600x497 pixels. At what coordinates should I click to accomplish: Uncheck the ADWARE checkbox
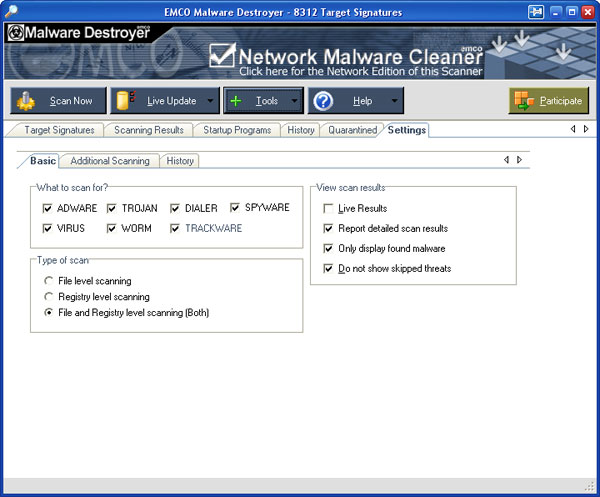(x=47, y=209)
